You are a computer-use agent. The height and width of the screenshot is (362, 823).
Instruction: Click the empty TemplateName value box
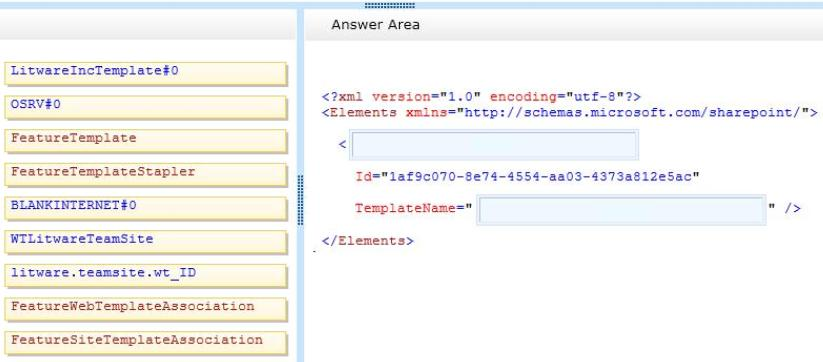point(621,210)
